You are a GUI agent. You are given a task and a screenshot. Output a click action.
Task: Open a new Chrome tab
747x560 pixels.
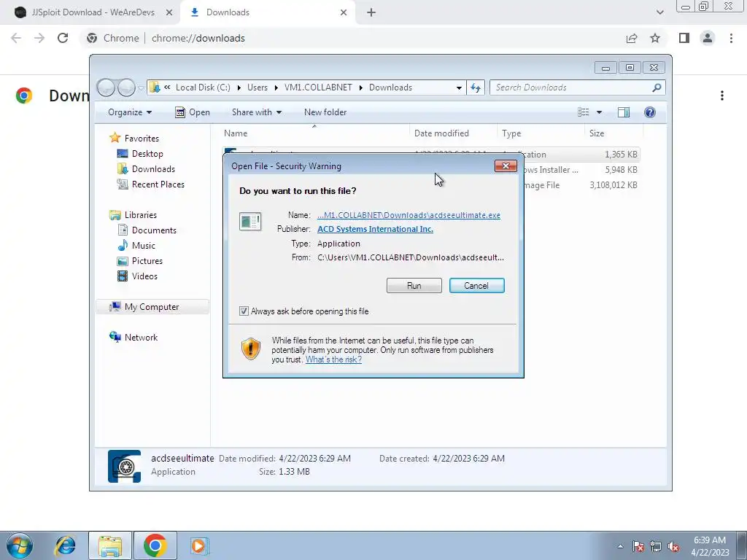click(x=371, y=12)
